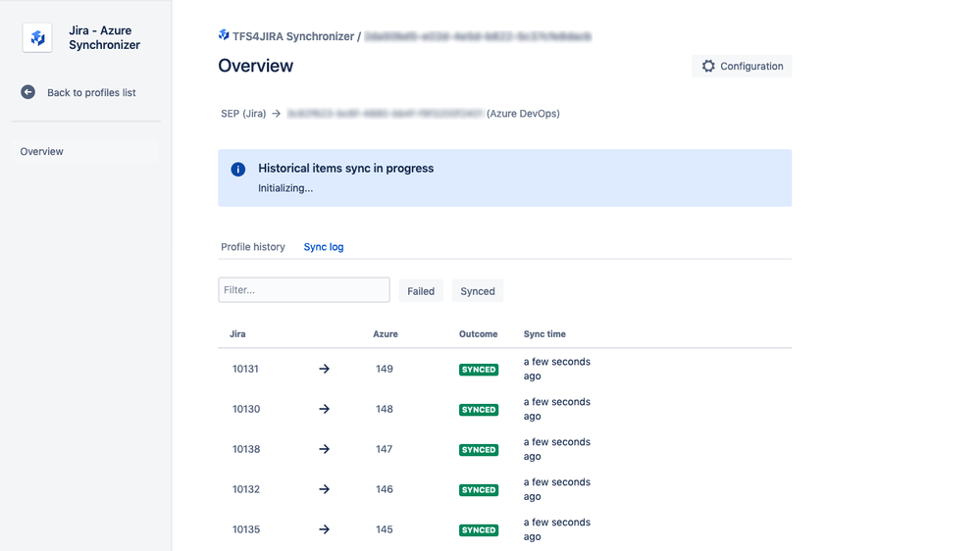
Task: Click sync time for row 10131
Action: pos(557,369)
